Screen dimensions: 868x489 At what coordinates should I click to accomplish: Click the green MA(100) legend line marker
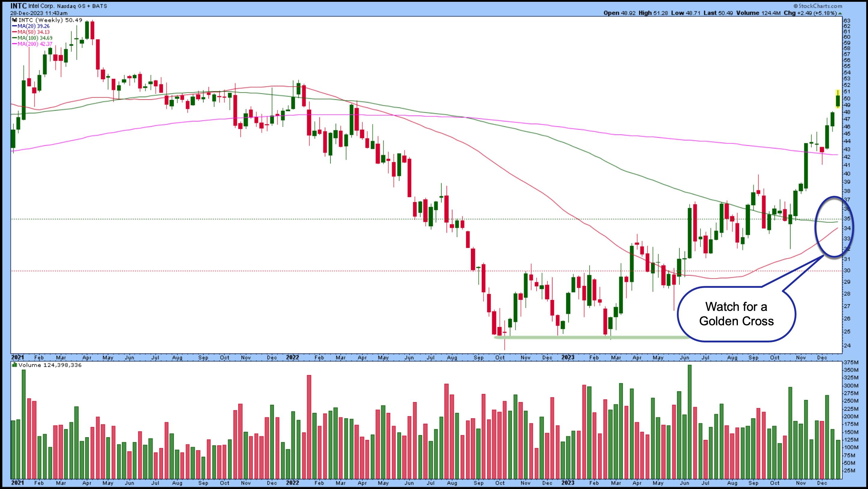[x=14, y=38]
